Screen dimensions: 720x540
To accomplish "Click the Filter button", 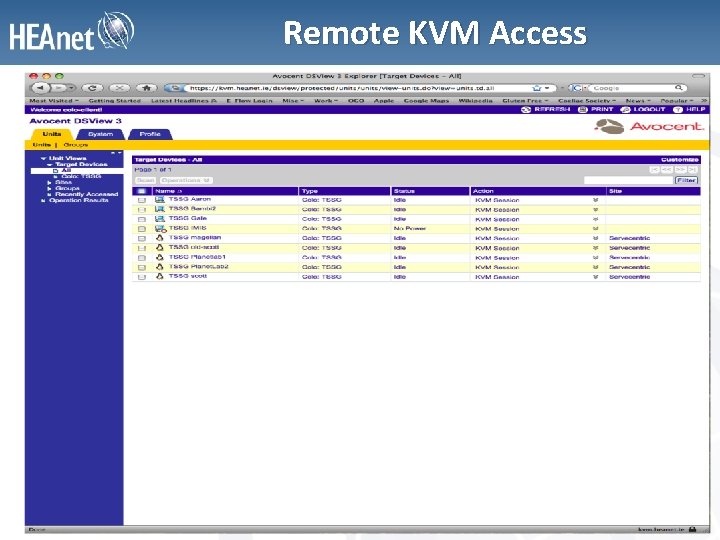I will coord(686,180).
